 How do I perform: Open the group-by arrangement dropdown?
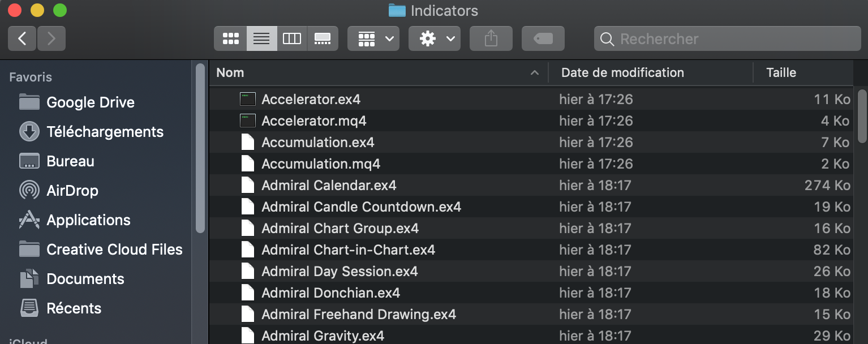click(x=373, y=38)
